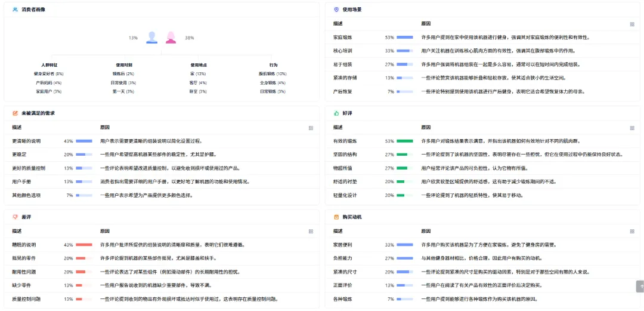The height and width of the screenshot is (311, 644).
Task: Click the 糟糕的说明 red progress bar
Action: pos(84,245)
